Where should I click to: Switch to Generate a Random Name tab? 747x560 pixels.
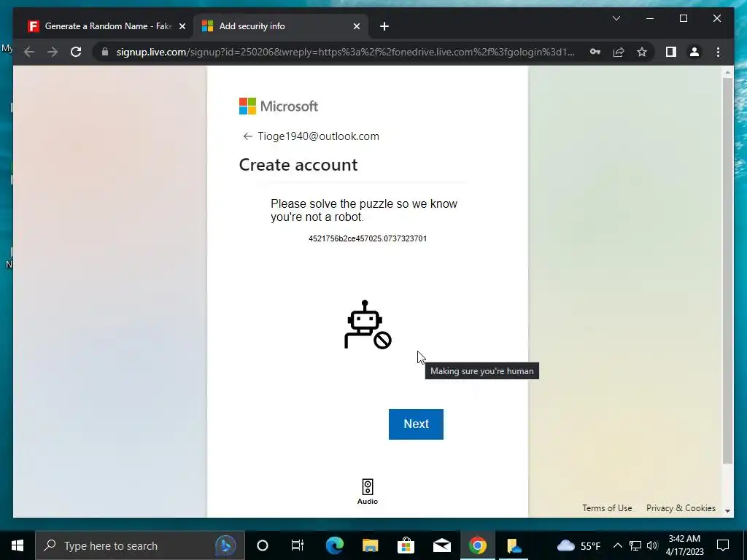tap(107, 26)
